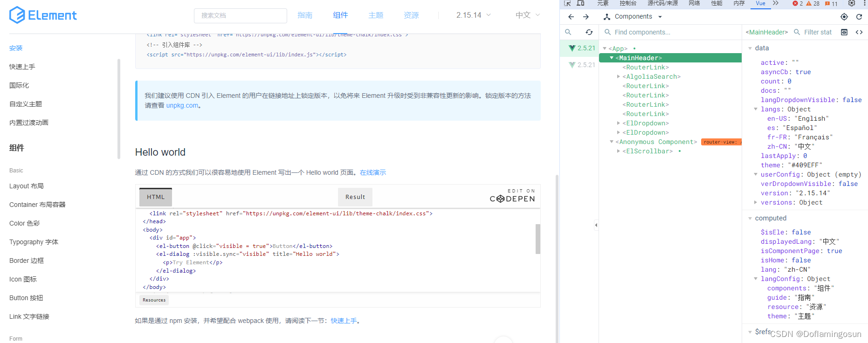Focus the 搜索文档 search field
This screenshot has width=868, height=343.
[x=241, y=15]
